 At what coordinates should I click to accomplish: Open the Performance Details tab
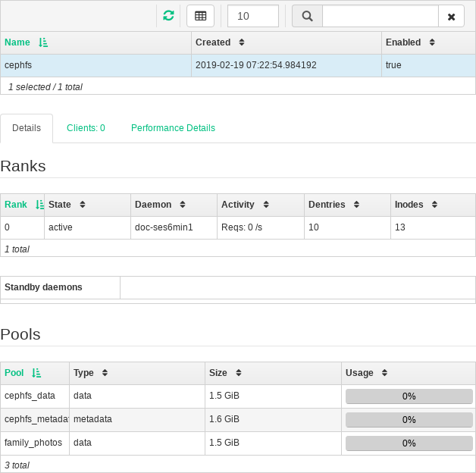[173, 128]
